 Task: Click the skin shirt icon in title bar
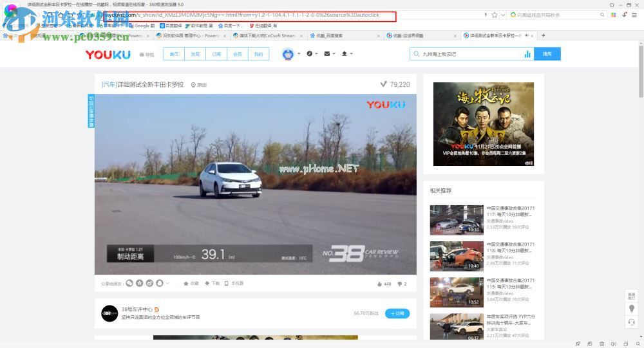pos(612,5)
